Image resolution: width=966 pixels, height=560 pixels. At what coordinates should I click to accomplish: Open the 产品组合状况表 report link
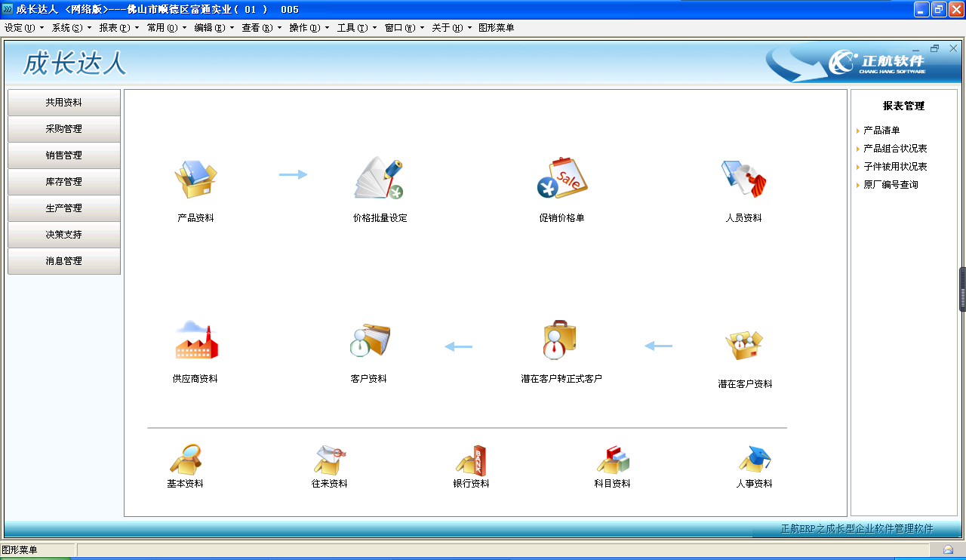895,149
